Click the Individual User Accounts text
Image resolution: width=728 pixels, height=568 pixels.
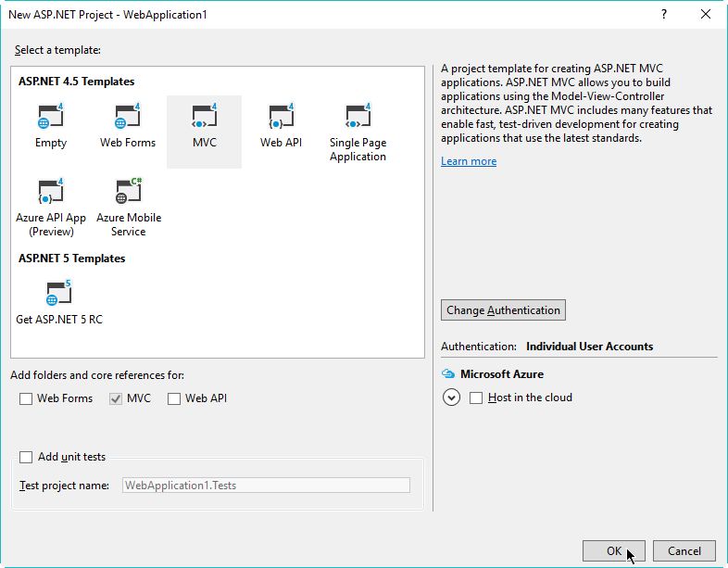pos(590,347)
